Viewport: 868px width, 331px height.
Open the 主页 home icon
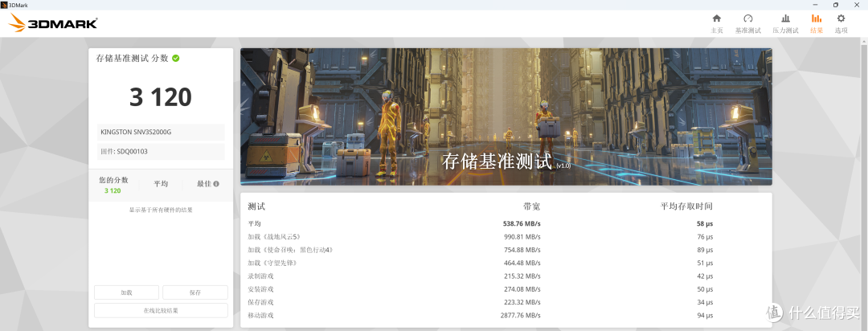pos(716,18)
